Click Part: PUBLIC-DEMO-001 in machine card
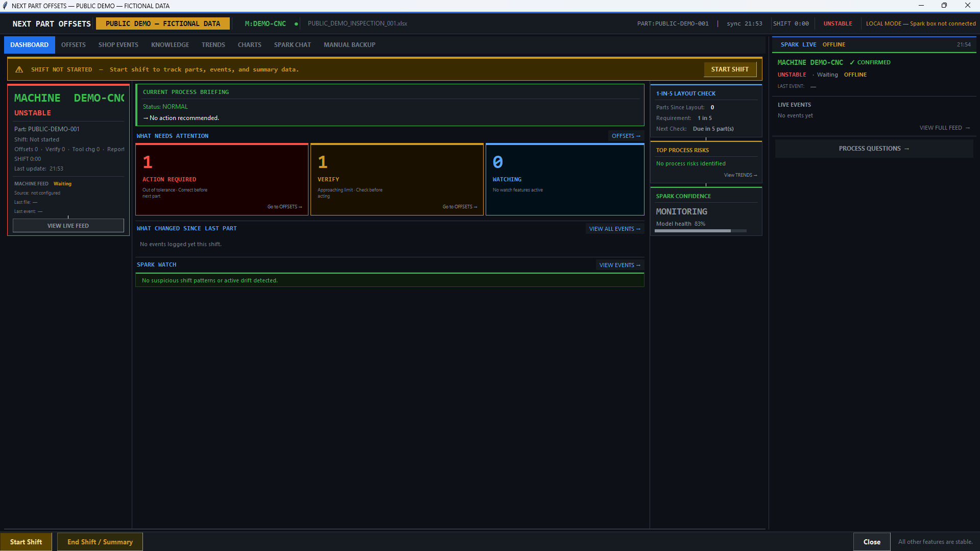This screenshot has height=551, width=980. (47, 129)
